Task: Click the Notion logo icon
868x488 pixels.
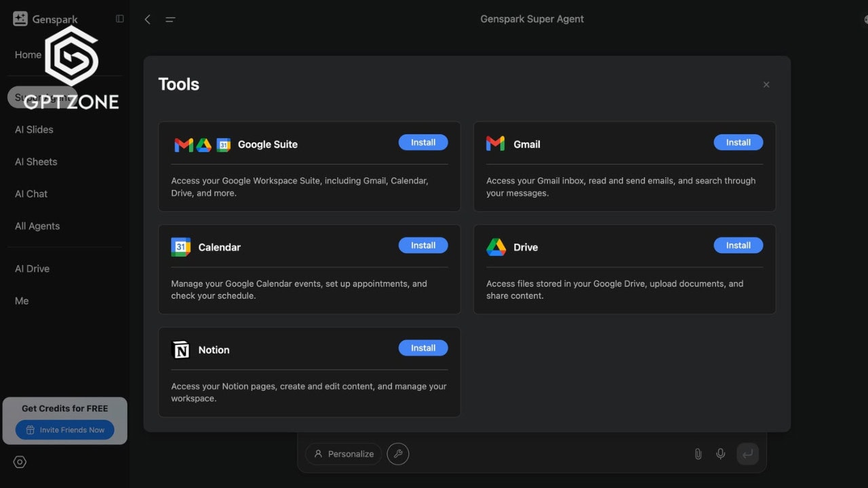Action: click(181, 350)
